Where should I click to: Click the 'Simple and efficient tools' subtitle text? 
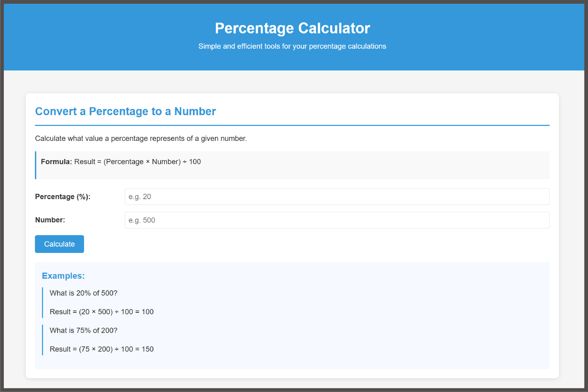[292, 46]
